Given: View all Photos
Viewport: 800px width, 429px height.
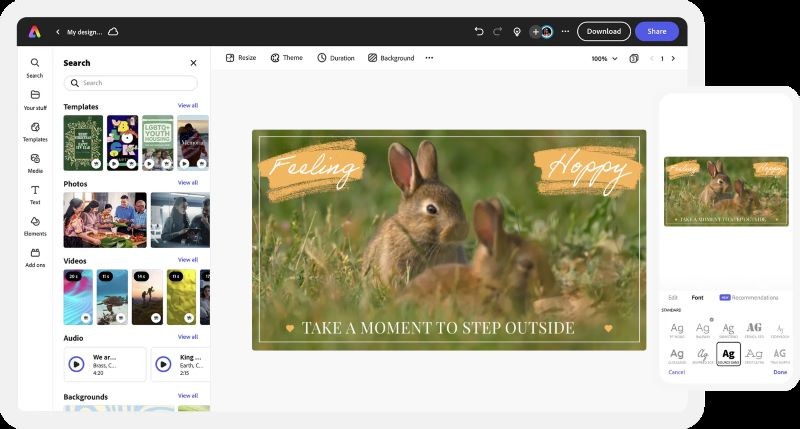Looking at the screenshot, I should pos(188,183).
